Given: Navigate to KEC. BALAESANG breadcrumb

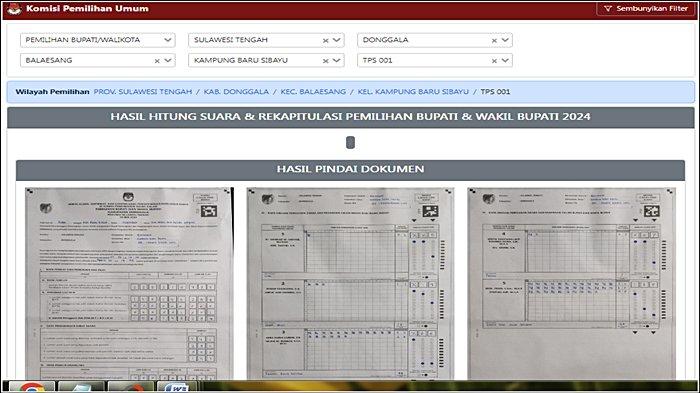Looking at the screenshot, I should [x=313, y=92].
